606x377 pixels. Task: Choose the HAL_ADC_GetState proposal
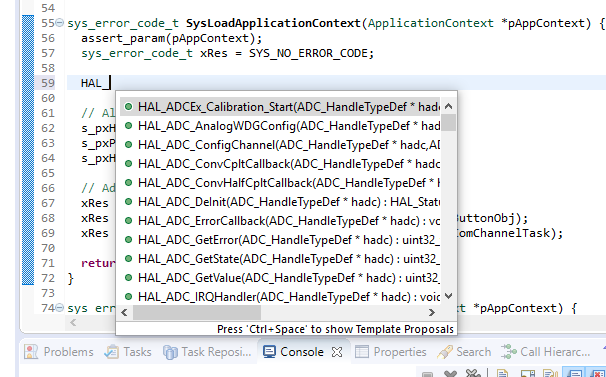(280, 259)
